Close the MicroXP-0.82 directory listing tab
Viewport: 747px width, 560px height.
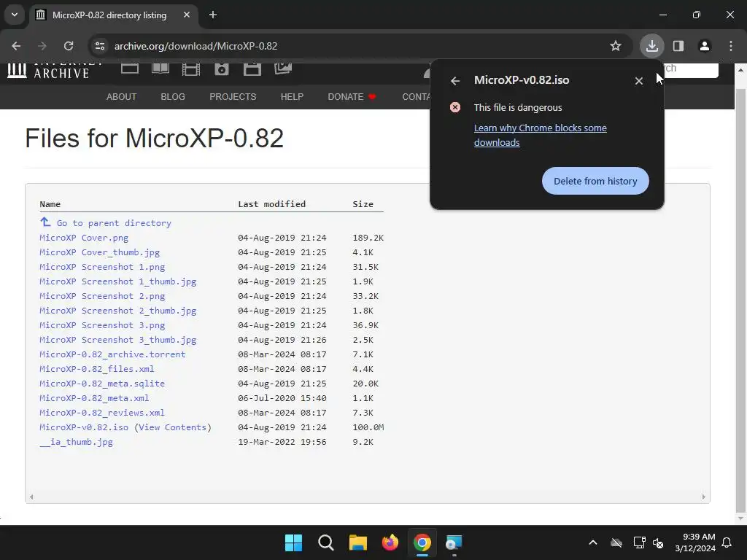click(x=187, y=15)
